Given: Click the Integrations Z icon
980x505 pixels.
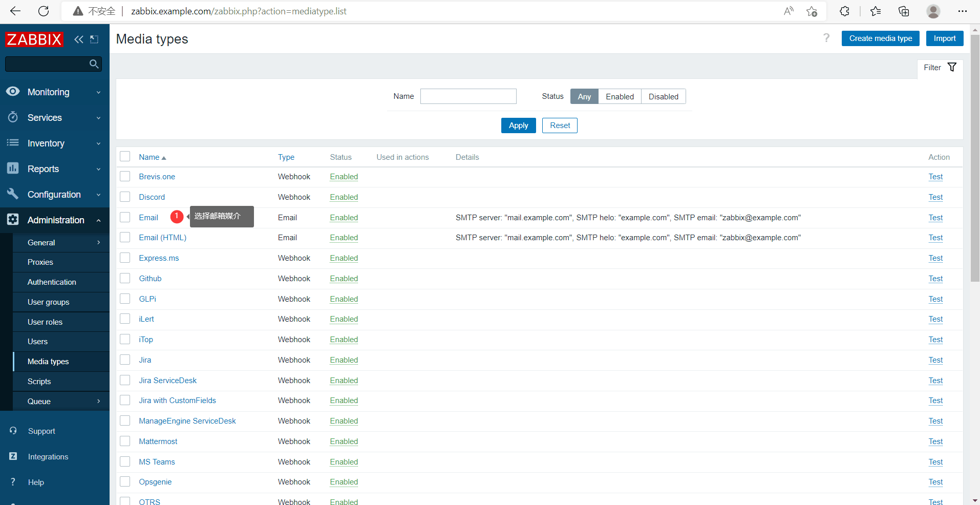Looking at the screenshot, I should coord(13,456).
